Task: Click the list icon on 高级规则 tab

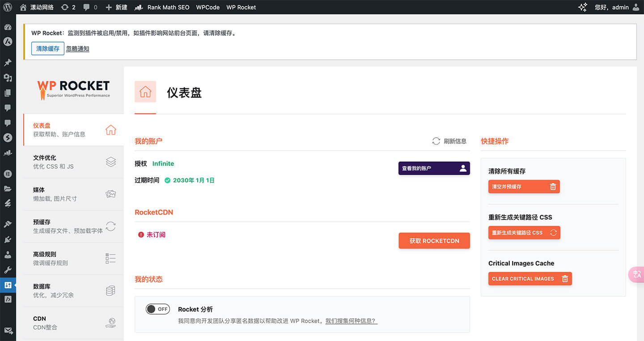Action: [x=111, y=258]
